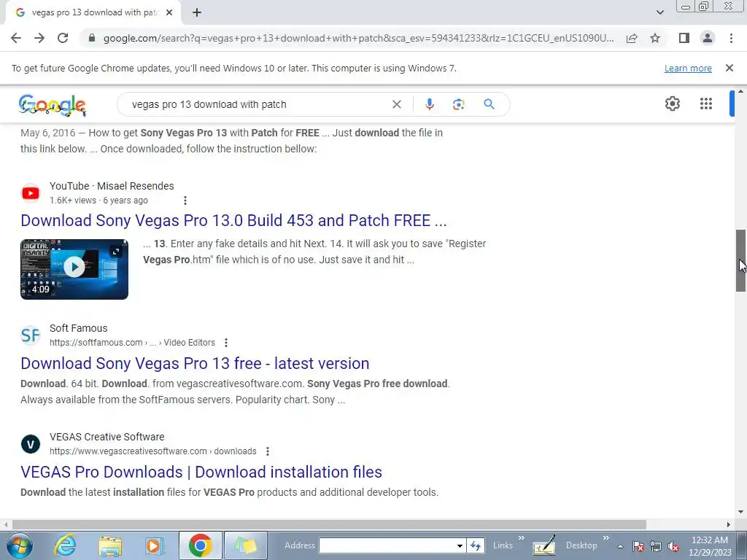Click the padlock site info icon
Image resolution: width=747 pixels, height=560 pixels.
coord(92,38)
